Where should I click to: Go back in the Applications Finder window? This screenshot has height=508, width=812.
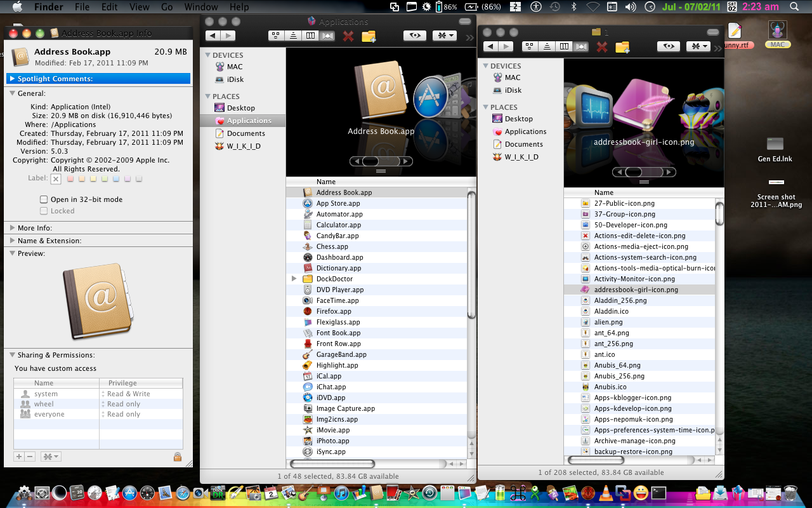(213, 36)
